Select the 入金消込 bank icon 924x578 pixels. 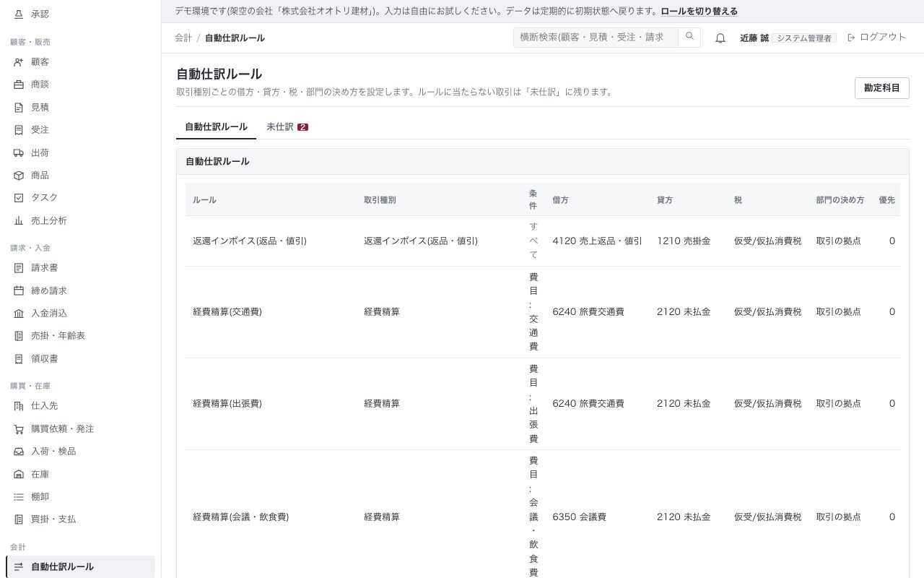tap(19, 314)
